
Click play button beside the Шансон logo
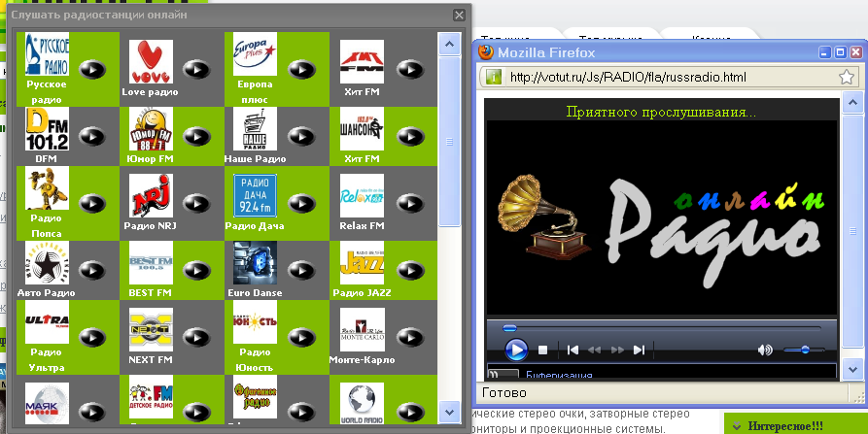(x=410, y=136)
